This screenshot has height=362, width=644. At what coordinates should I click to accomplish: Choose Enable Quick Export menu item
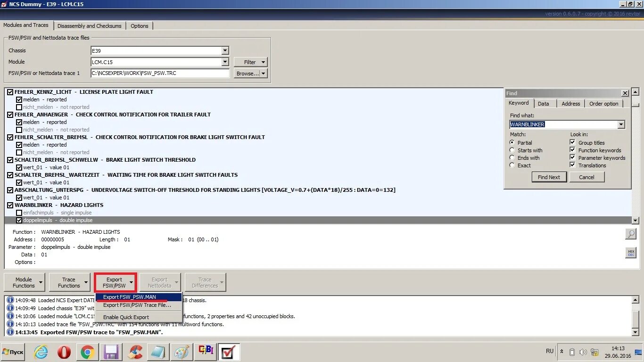(139, 317)
